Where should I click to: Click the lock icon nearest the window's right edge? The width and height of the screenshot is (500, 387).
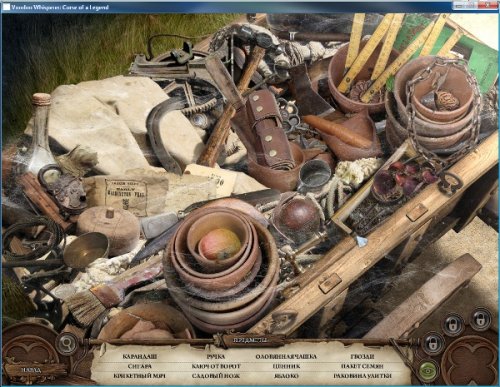(x=480, y=318)
